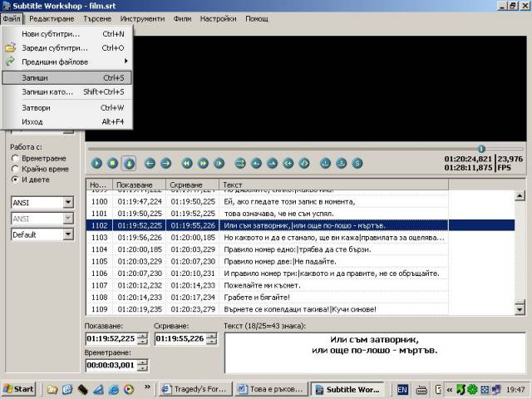Image resolution: width=532 pixels, height=399 pixels.
Task: Click the set hide time icon
Action: coord(272,164)
